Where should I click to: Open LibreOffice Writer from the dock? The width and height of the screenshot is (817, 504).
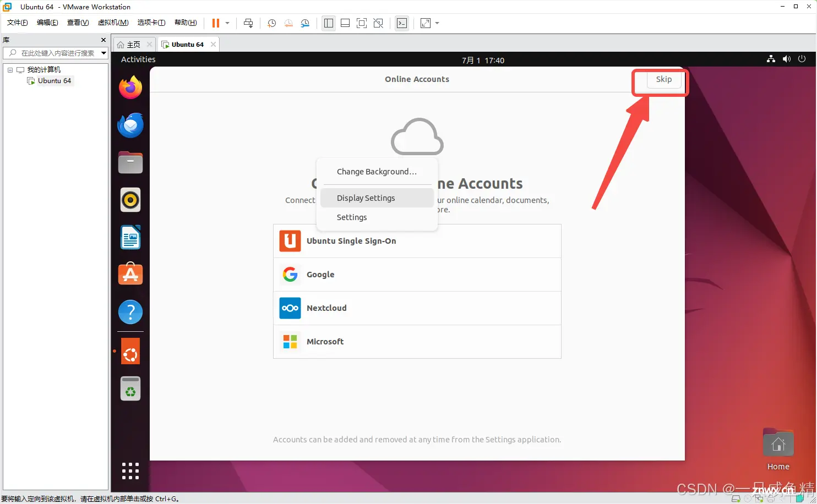[x=130, y=237]
